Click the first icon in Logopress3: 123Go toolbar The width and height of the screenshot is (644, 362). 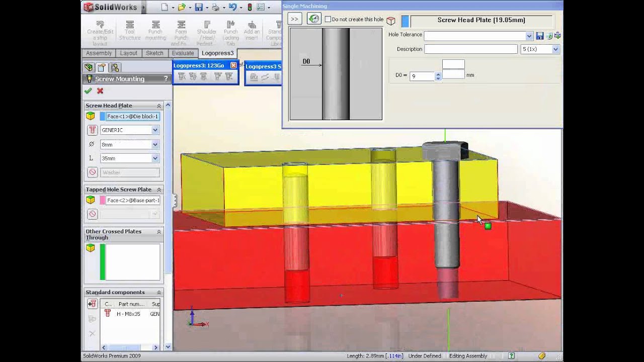coord(182,76)
